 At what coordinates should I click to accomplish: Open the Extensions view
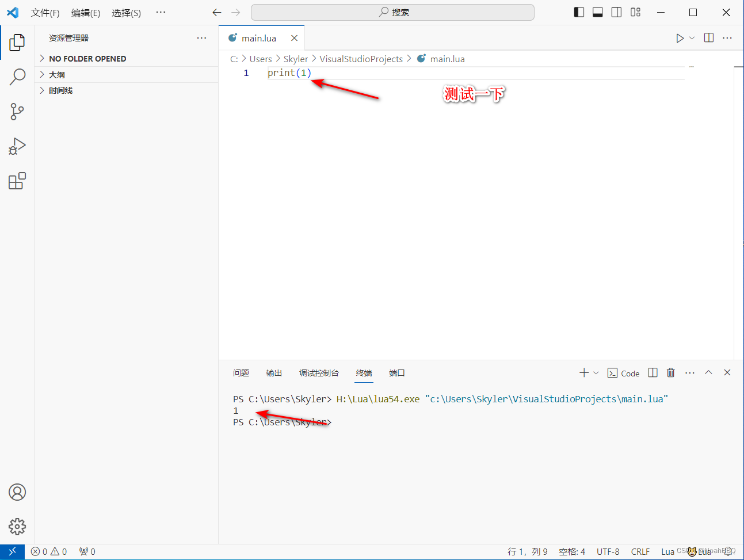click(x=17, y=181)
